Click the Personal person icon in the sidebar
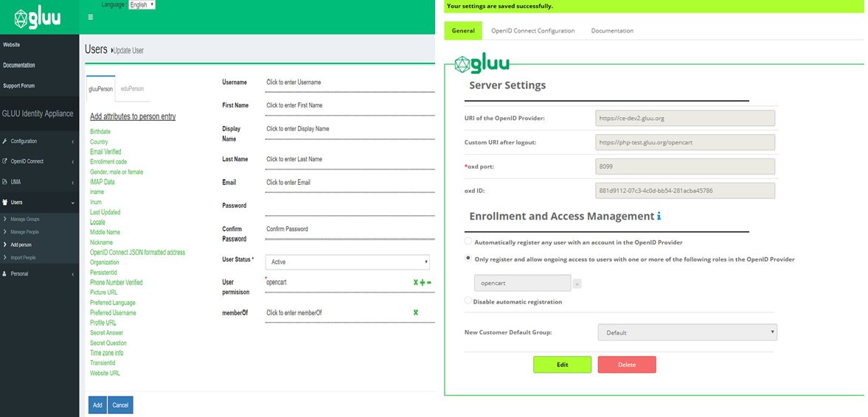 tap(5, 274)
